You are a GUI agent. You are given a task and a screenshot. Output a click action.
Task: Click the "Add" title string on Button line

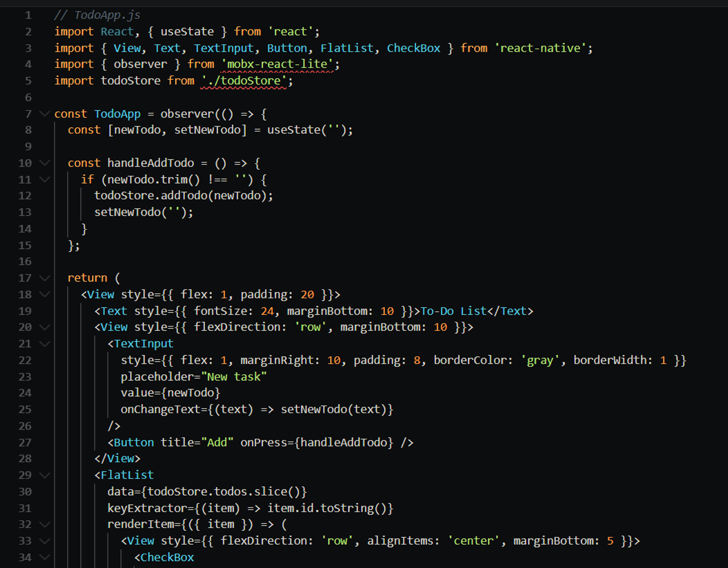tap(217, 443)
